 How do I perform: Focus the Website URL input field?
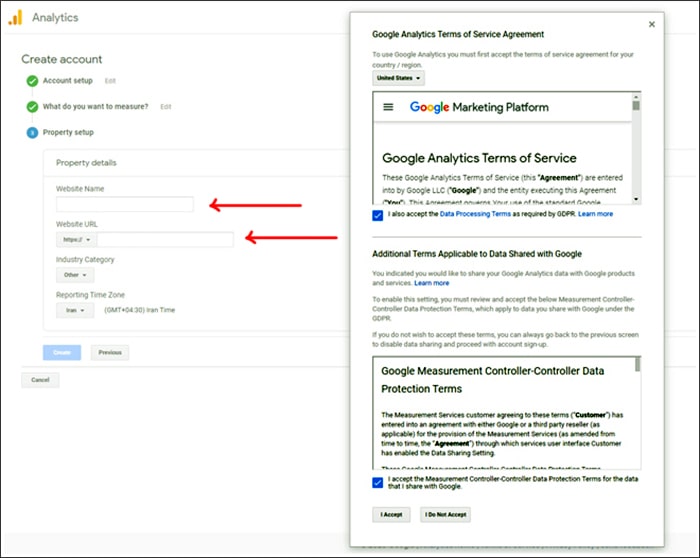coord(165,240)
